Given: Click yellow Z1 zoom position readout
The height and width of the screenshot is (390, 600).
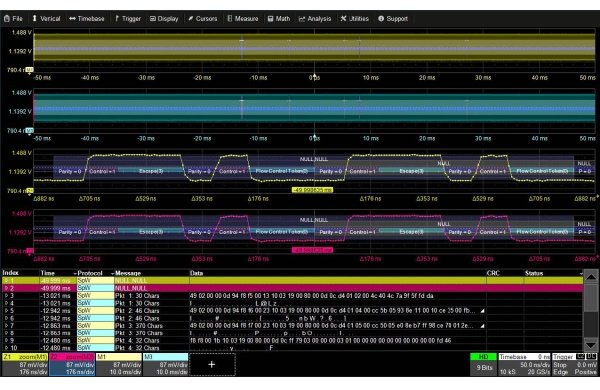Looking at the screenshot, I should pyautogui.click(x=312, y=189).
